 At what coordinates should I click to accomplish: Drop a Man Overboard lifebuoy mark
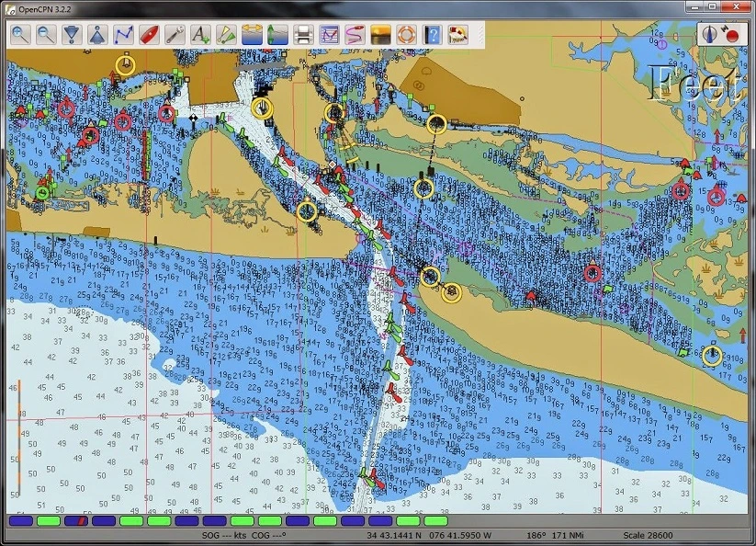pos(406,34)
